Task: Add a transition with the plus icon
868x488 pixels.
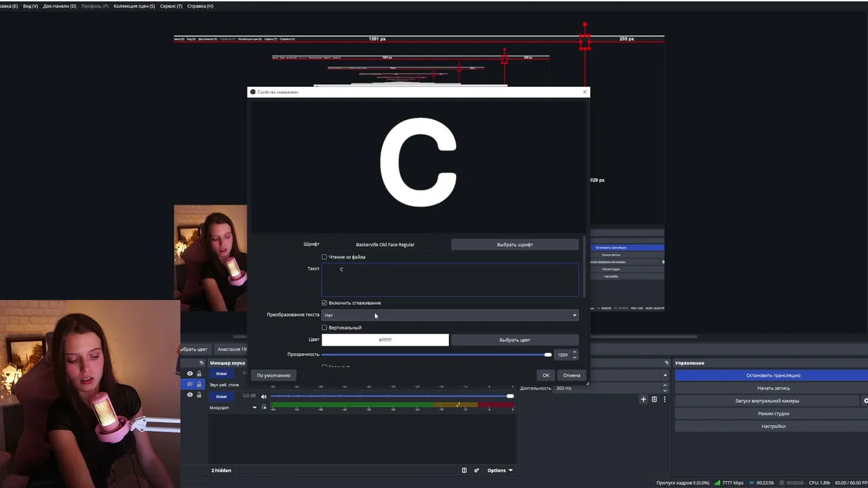Action: click(644, 399)
